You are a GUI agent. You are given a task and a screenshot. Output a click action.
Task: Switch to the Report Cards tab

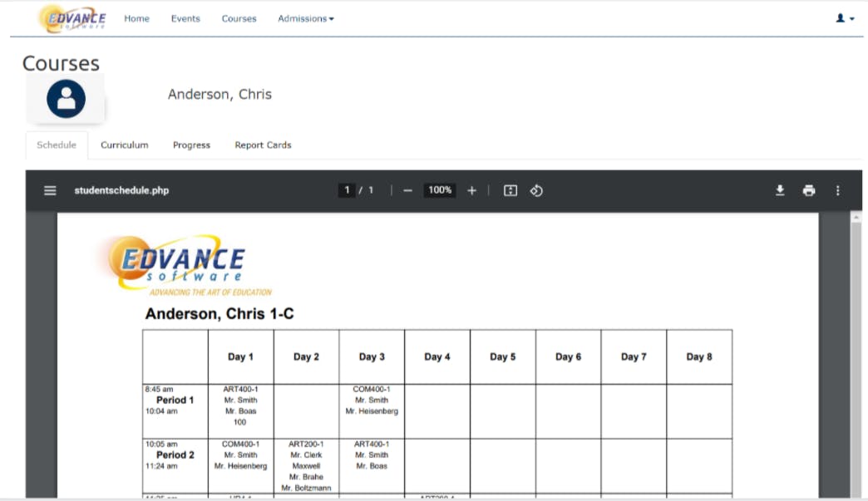pyautogui.click(x=263, y=145)
